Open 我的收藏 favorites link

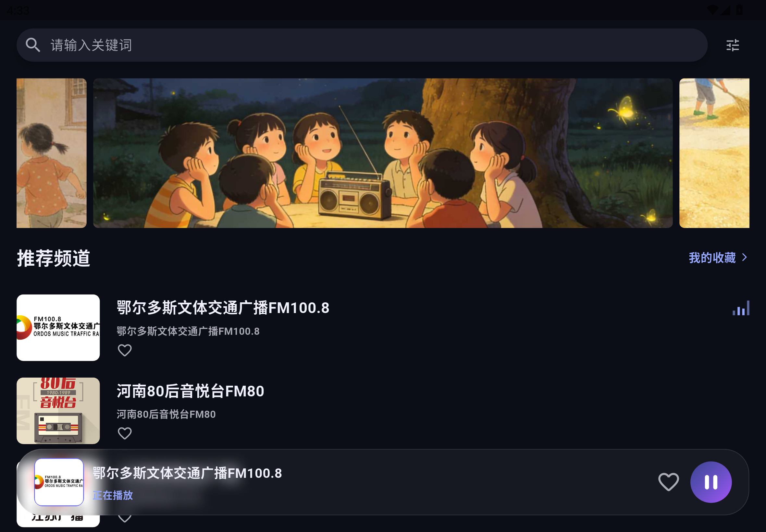(x=712, y=257)
